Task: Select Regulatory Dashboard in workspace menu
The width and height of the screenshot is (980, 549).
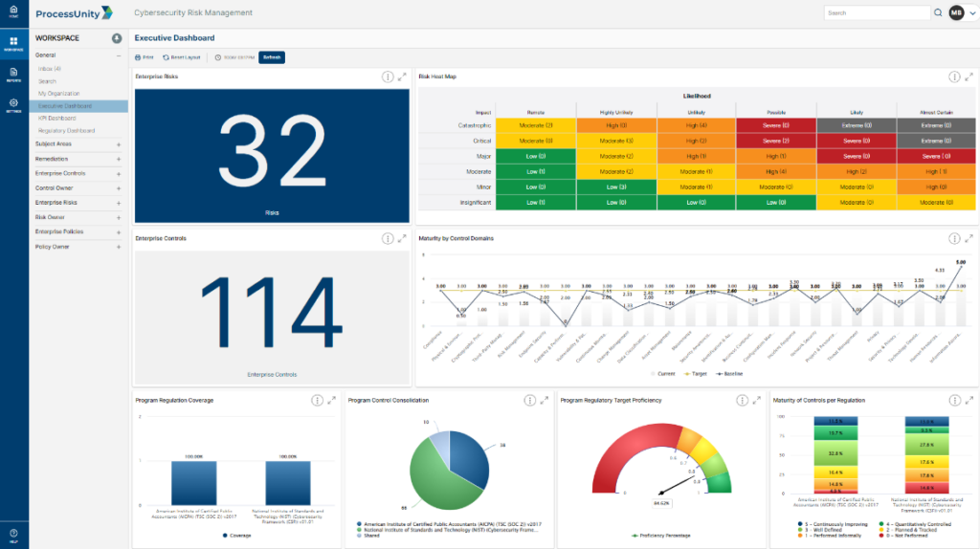Action: (x=66, y=130)
